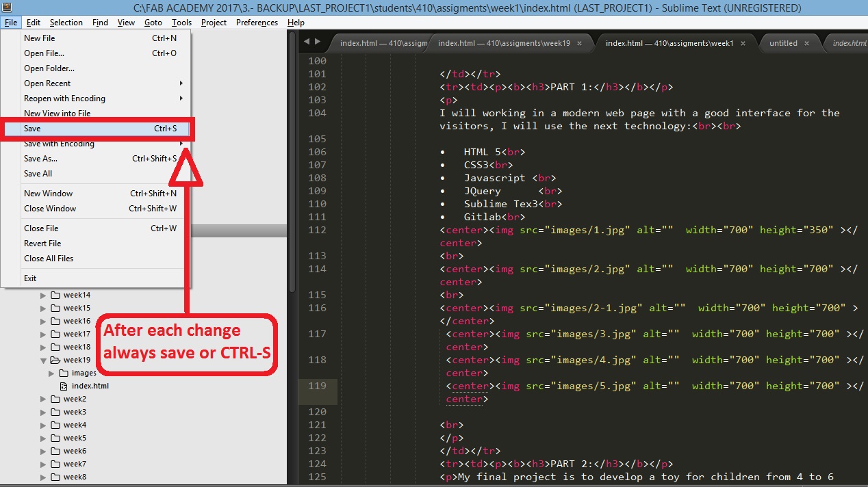
Task: Choose Close Window menu entry
Action: pos(96,209)
